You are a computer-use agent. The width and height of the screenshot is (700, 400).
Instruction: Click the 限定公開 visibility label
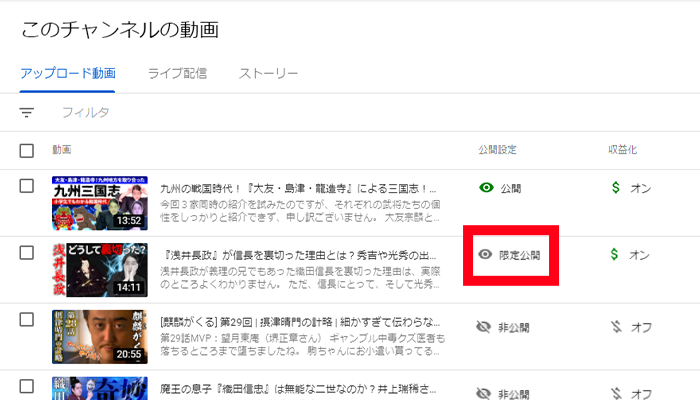tap(520, 255)
